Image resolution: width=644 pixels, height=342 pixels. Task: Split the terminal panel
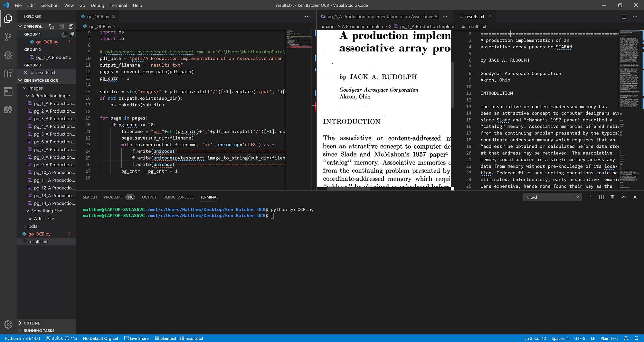point(601,197)
